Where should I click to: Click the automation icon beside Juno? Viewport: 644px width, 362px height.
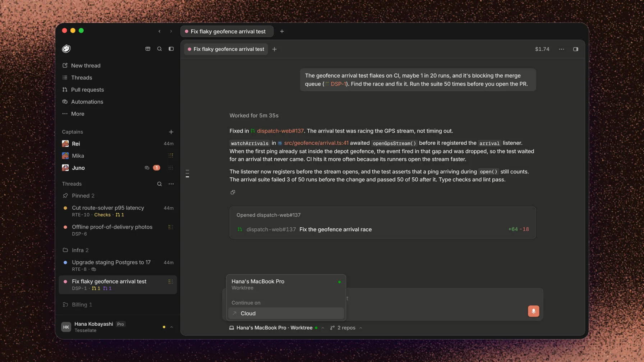pos(147,168)
